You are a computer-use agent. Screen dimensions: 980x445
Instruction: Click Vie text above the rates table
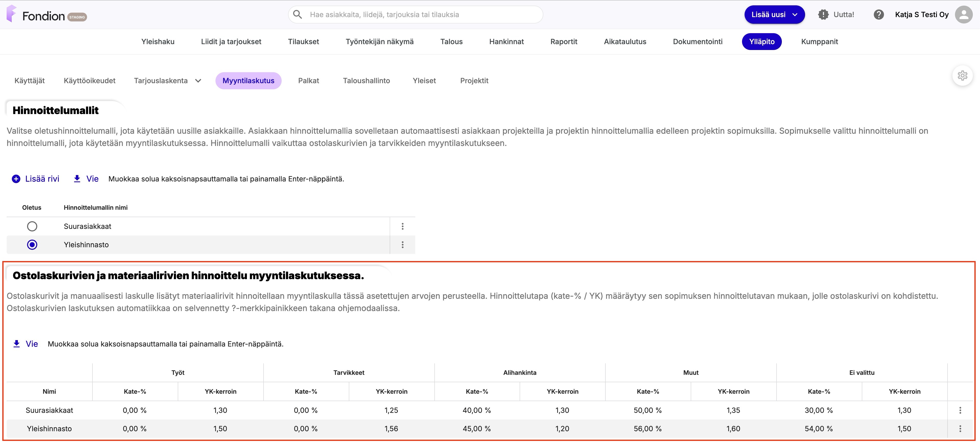coord(32,343)
